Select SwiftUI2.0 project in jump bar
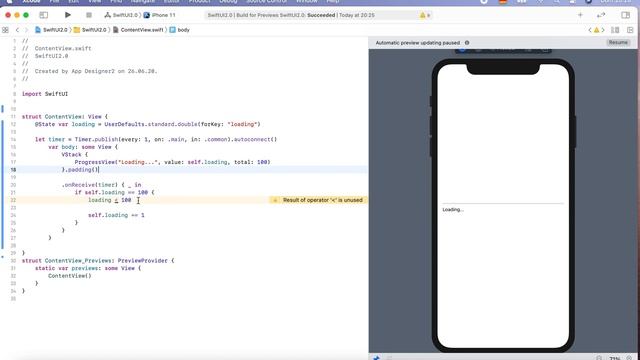Screen dimensions: 640x360 51,30
